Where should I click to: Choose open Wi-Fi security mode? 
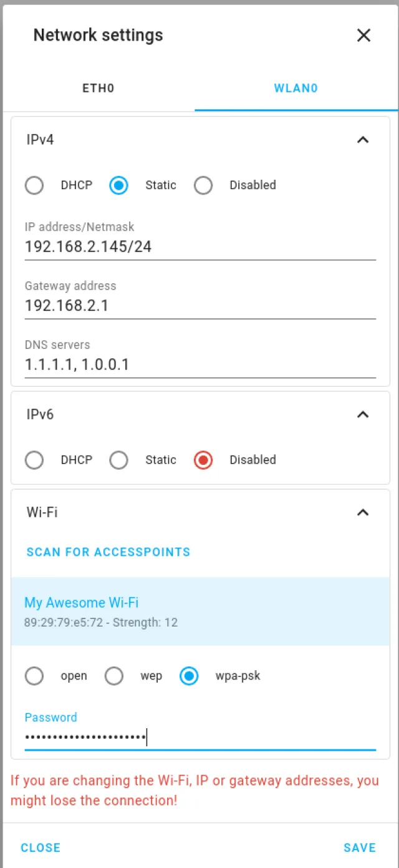pyautogui.click(x=34, y=676)
